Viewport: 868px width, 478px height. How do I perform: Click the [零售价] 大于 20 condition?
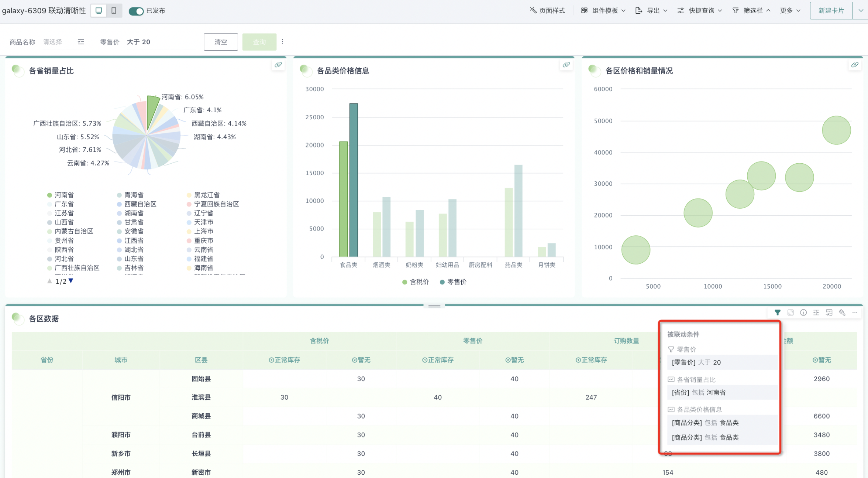coord(722,362)
